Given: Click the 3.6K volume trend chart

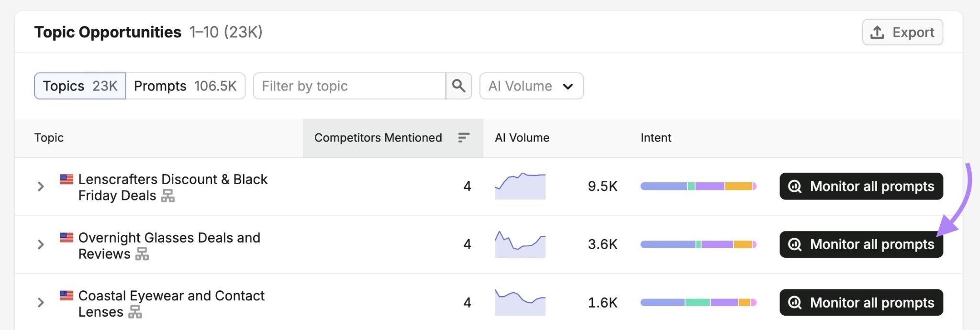Looking at the screenshot, I should tap(520, 244).
